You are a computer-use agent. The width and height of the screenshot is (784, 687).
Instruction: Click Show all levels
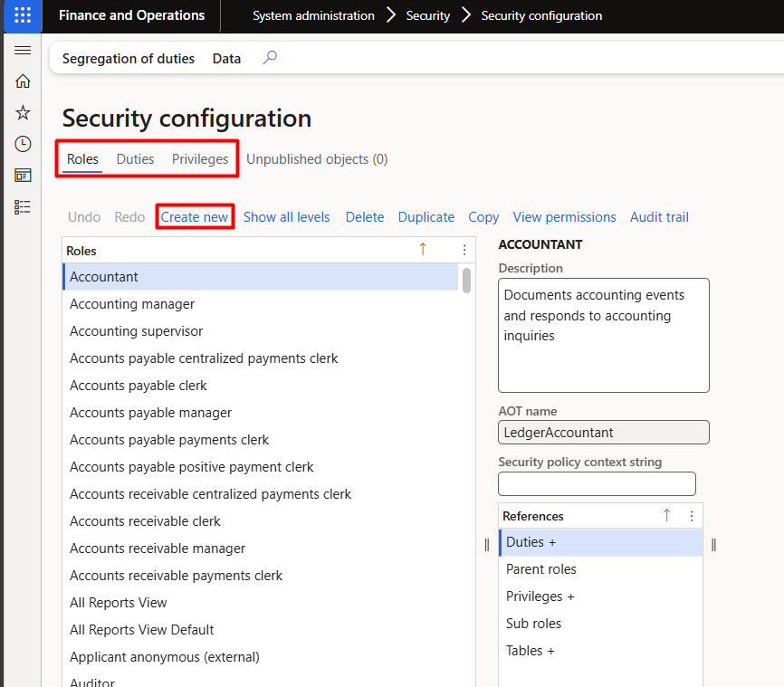[286, 217]
